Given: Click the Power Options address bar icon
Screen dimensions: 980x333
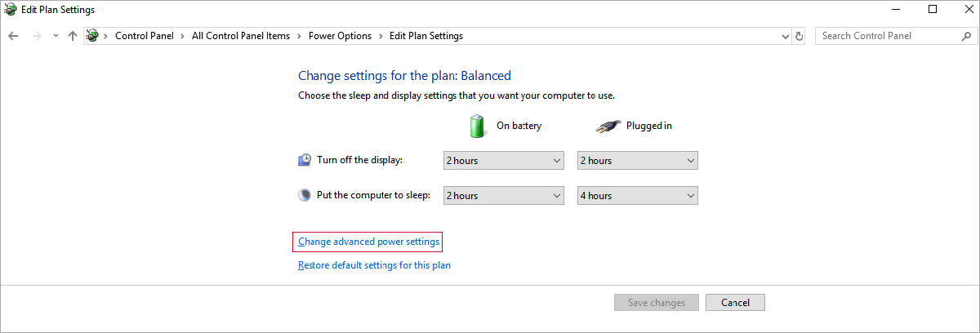Looking at the screenshot, I should click(93, 36).
